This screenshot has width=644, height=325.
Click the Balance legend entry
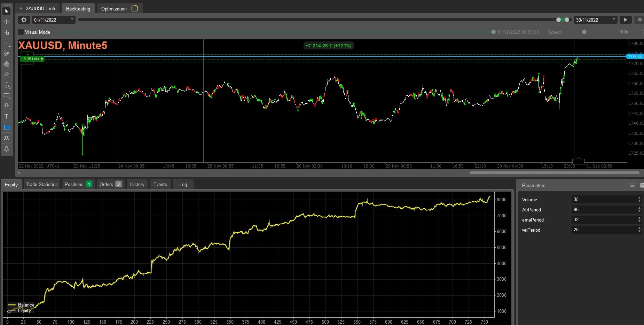[22, 305]
